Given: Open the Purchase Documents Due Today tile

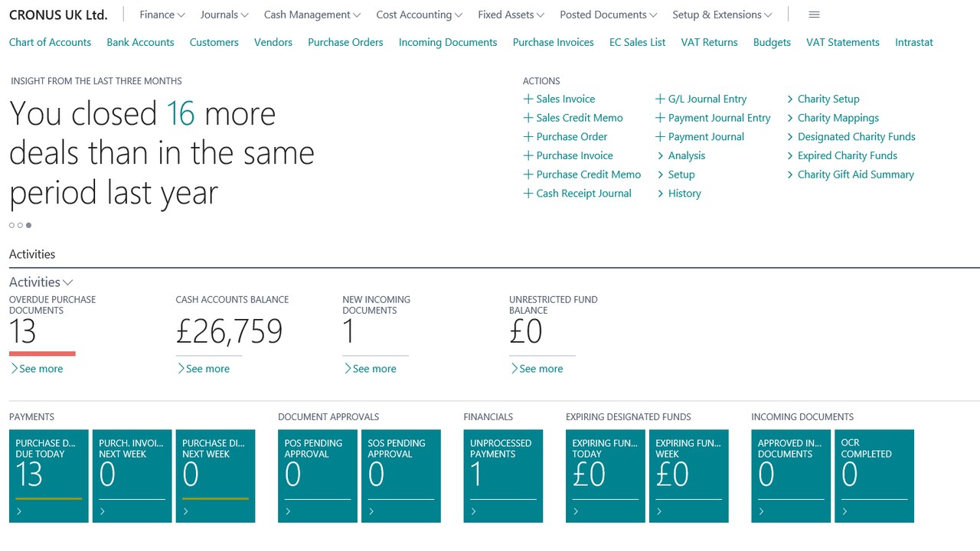Looking at the screenshot, I should coord(49,476).
